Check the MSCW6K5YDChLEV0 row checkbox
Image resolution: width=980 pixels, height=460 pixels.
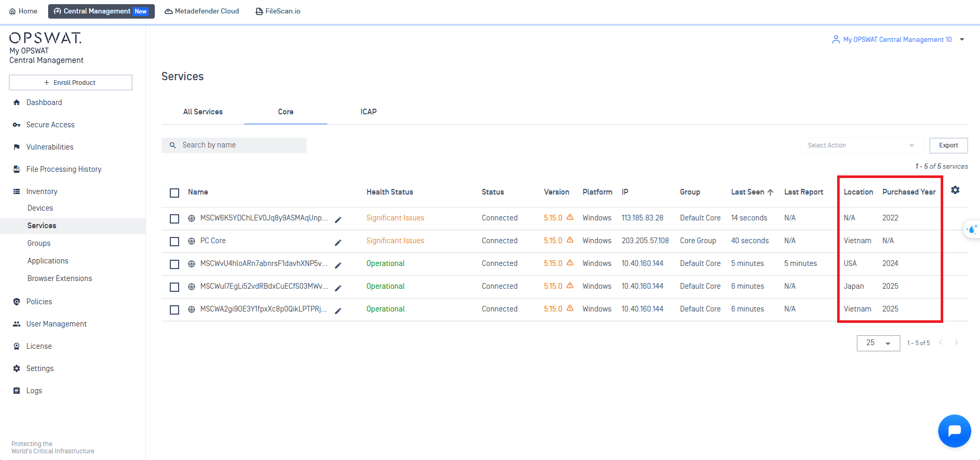coord(174,219)
